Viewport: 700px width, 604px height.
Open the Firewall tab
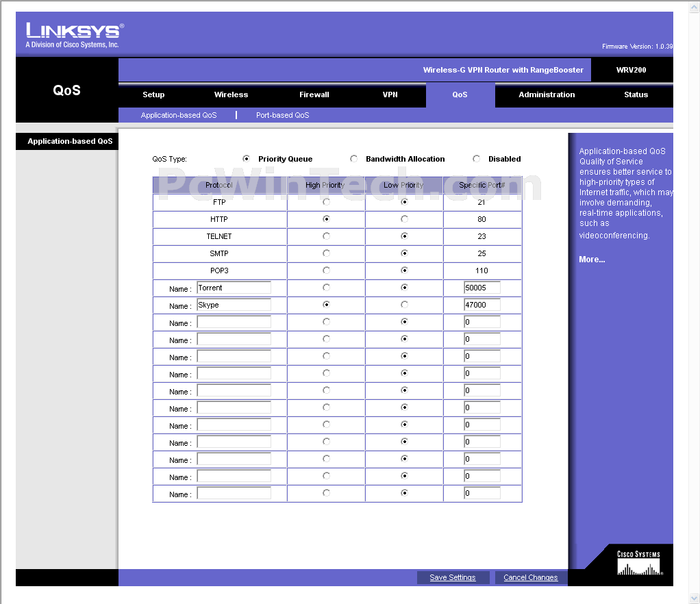[314, 95]
